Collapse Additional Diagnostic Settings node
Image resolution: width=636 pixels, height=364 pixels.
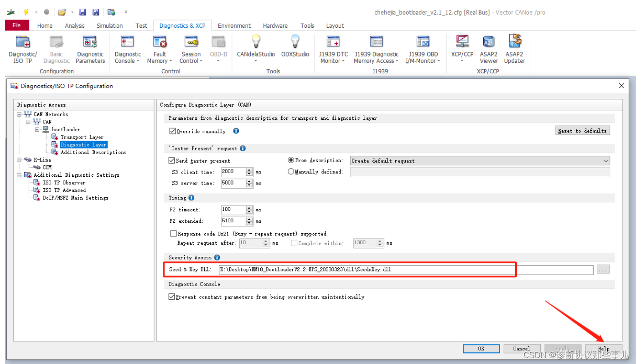[19, 175]
